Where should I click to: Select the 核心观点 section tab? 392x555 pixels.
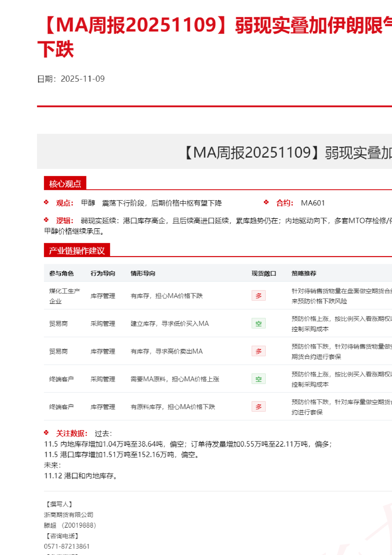65,183
